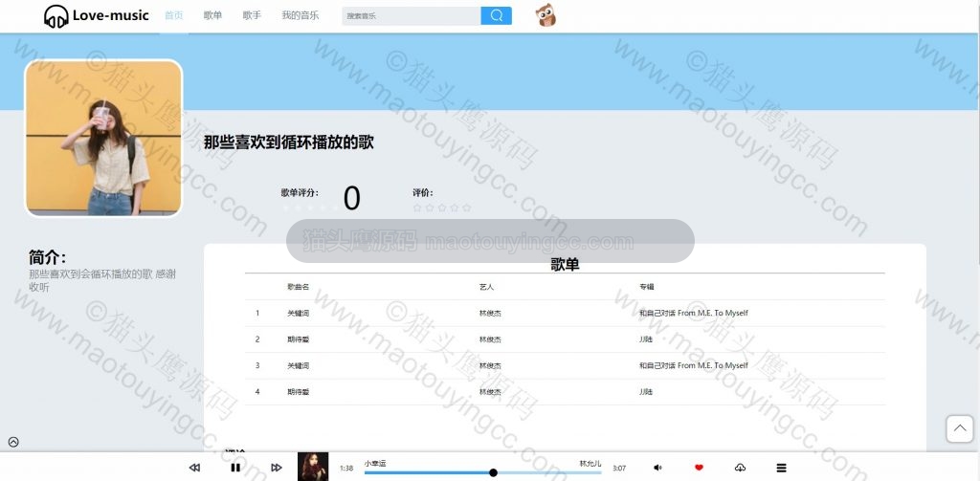The height and width of the screenshot is (481, 980).
Task: Focus the 搜索音乐 search field
Action: (x=412, y=15)
